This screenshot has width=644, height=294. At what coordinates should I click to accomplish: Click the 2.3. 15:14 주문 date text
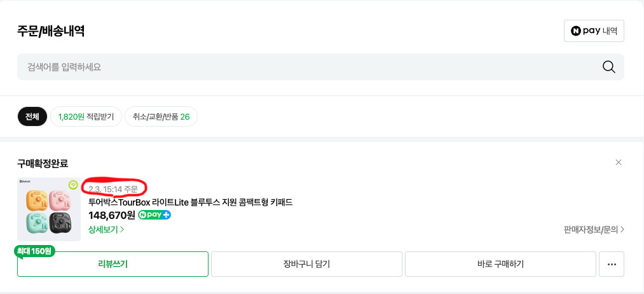click(113, 189)
